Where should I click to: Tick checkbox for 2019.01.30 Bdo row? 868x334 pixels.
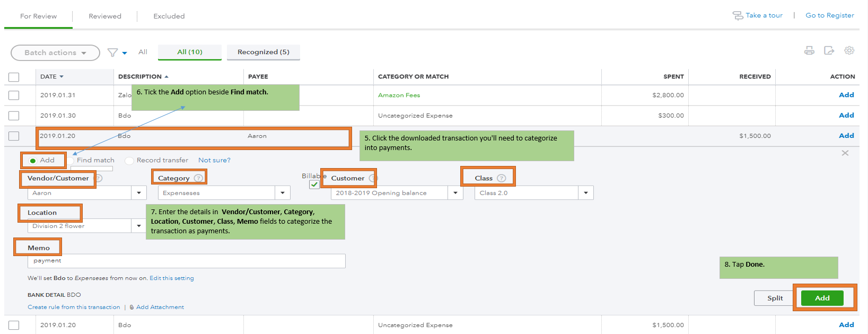tap(14, 116)
